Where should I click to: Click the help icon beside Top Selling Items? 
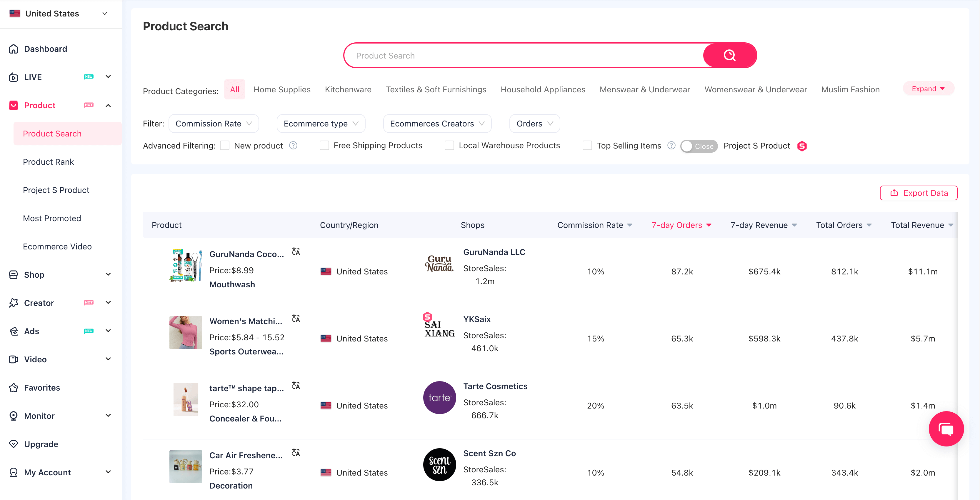coord(671,146)
